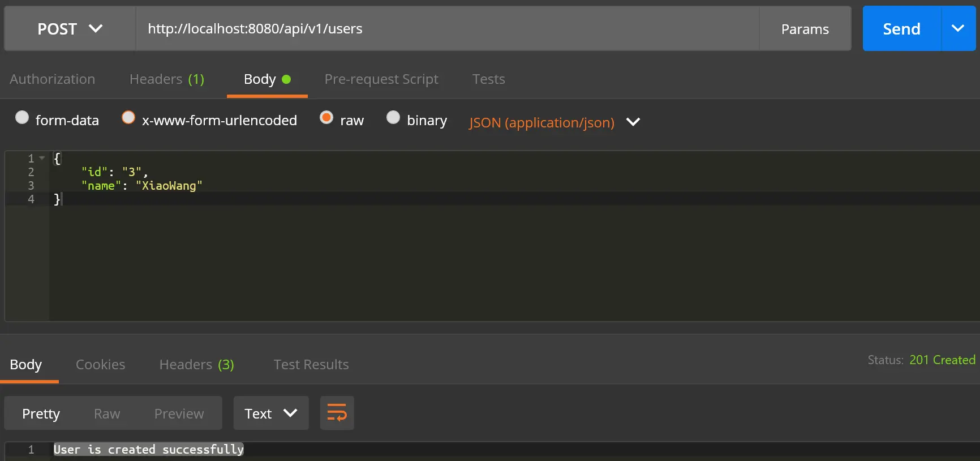
Task: Open the response Cookies tab
Action: (x=101, y=365)
